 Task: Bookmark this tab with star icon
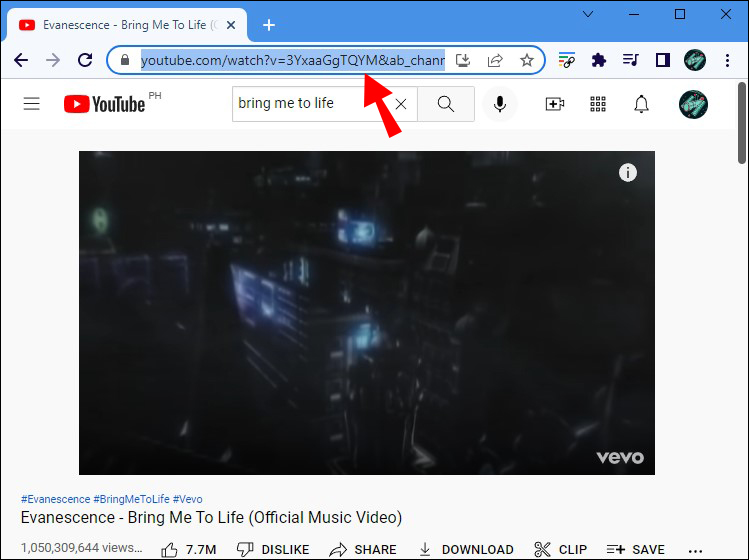click(x=526, y=60)
